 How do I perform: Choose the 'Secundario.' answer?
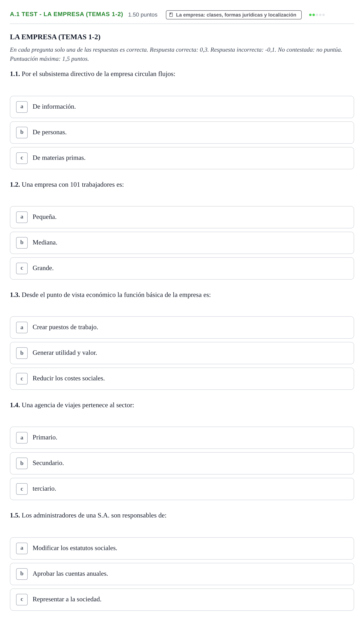pos(182,463)
